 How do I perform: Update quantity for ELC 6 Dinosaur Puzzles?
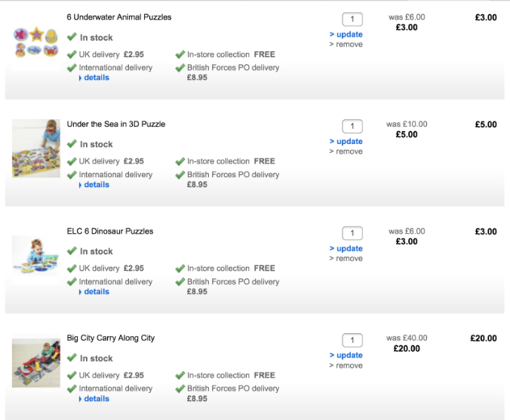pyautogui.click(x=349, y=249)
